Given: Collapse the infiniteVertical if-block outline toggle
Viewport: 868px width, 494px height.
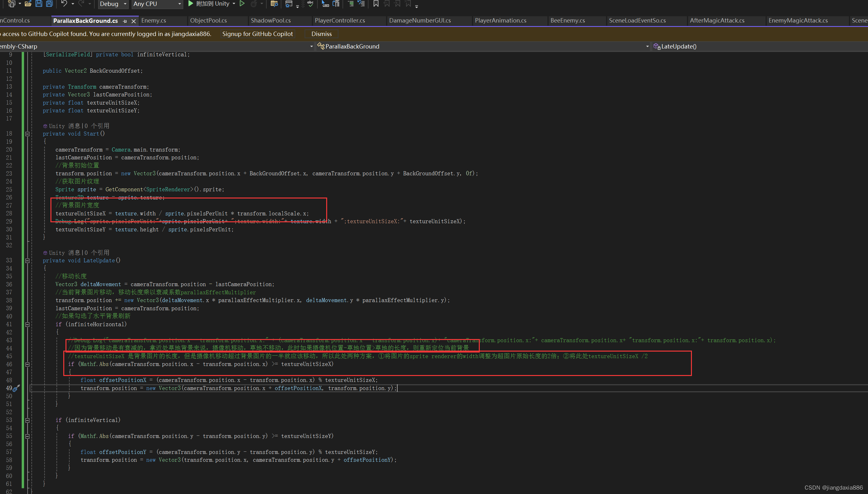Looking at the screenshot, I should tap(28, 420).
